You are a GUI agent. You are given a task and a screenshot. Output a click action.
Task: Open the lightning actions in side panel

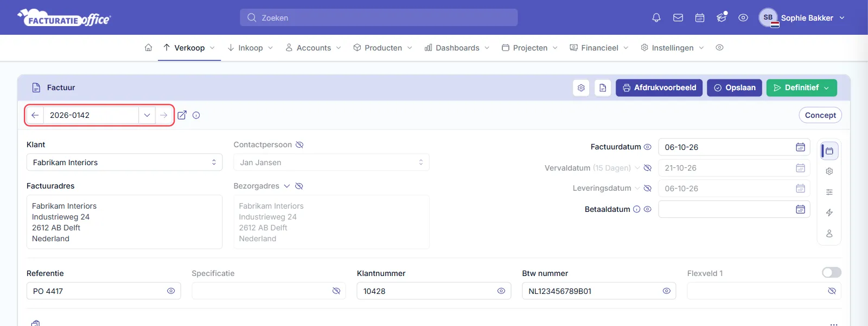(829, 212)
